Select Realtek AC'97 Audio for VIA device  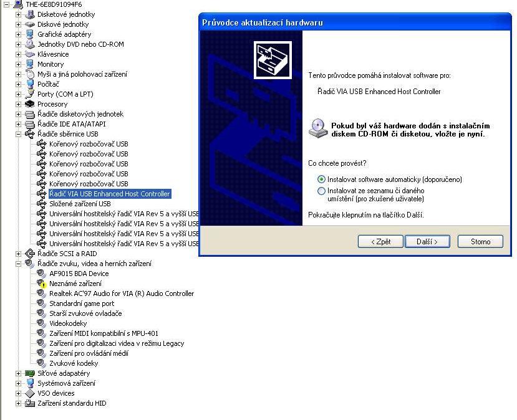(122, 294)
